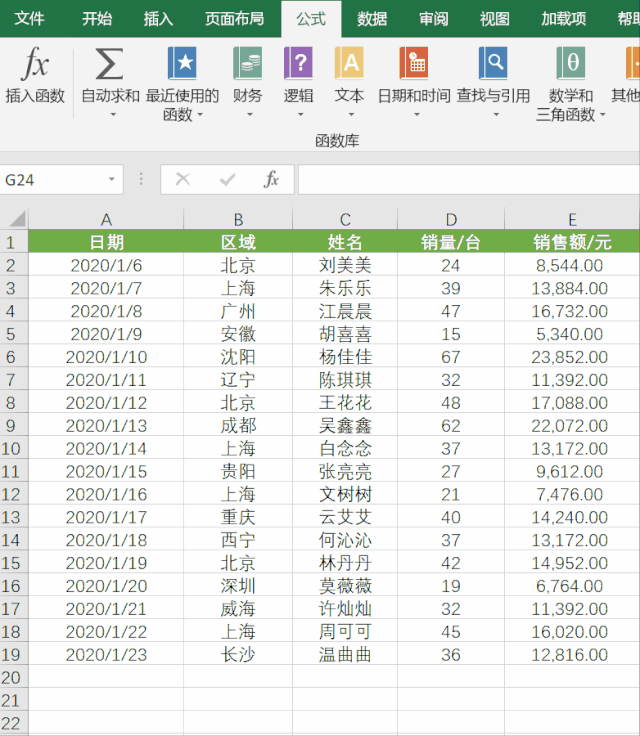Select the name cell 温曲曲
The height and width of the screenshot is (736, 640).
(345, 654)
